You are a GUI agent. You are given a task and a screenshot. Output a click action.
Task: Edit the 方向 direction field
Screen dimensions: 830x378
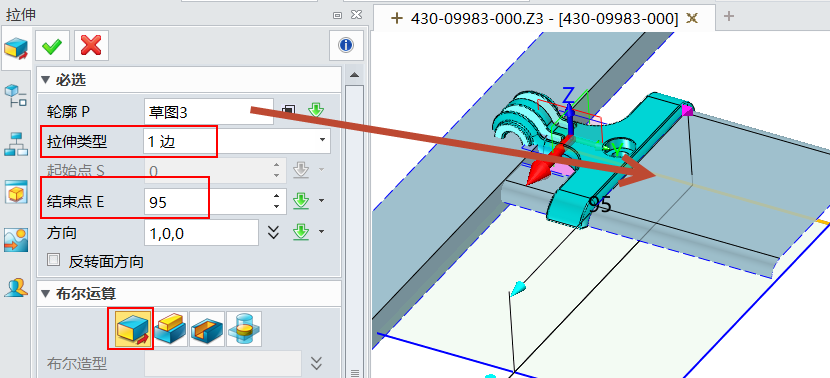coord(201,232)
